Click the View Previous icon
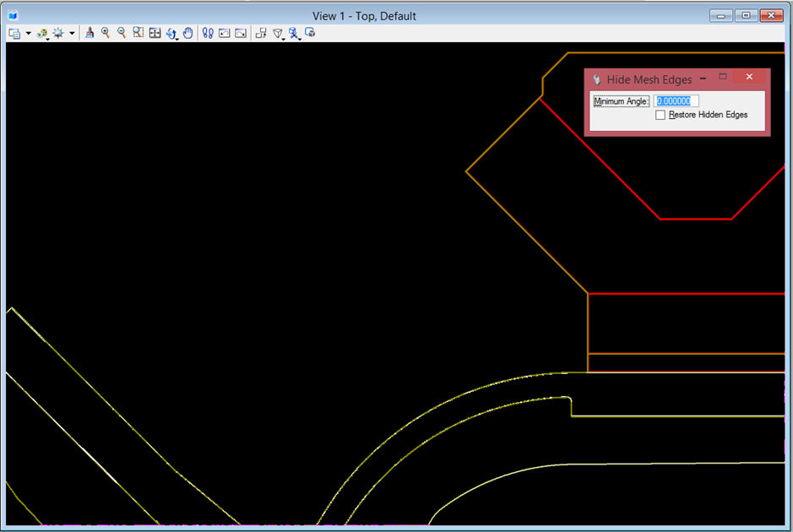Screen dimensions: 793x532 click(224, 33)
